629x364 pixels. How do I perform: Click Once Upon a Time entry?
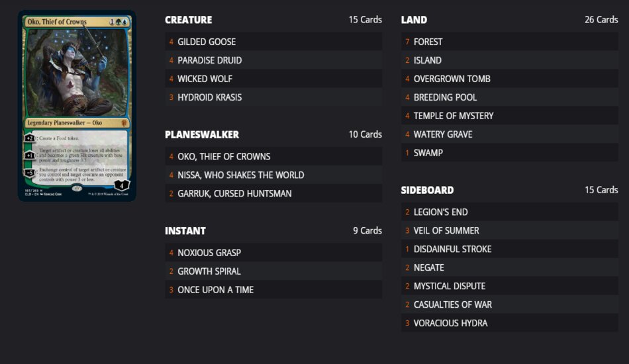tap(273, 289)
